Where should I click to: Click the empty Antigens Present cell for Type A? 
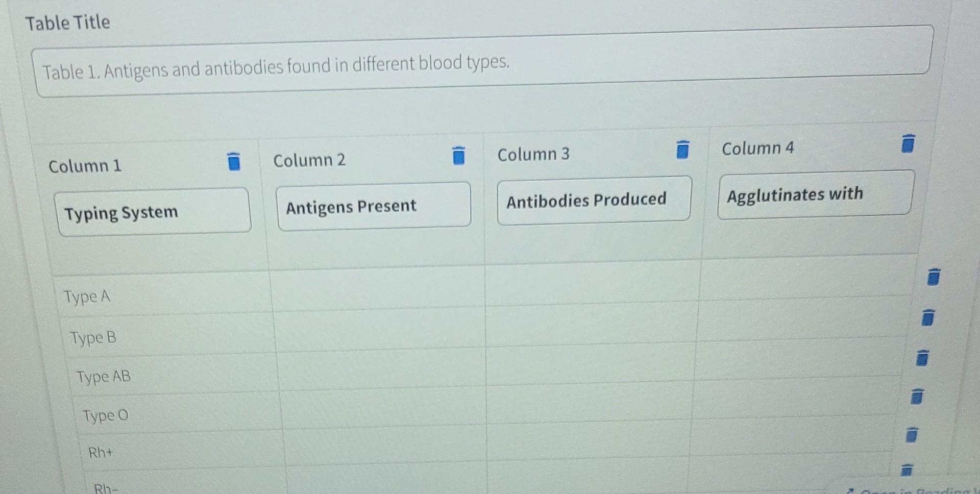pyautogui.click(x=378, y=291)
